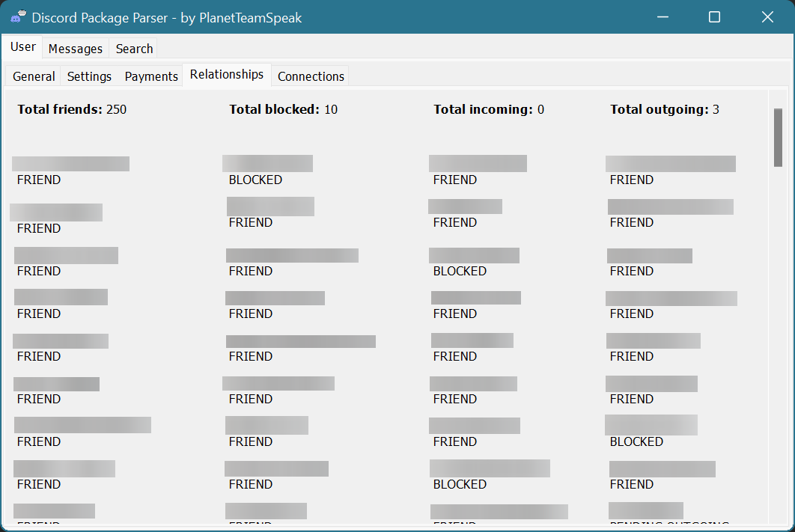Click the vertical scrollbar thumb
This screenshot has width=795, height=532.
click(x=778, y=138)
